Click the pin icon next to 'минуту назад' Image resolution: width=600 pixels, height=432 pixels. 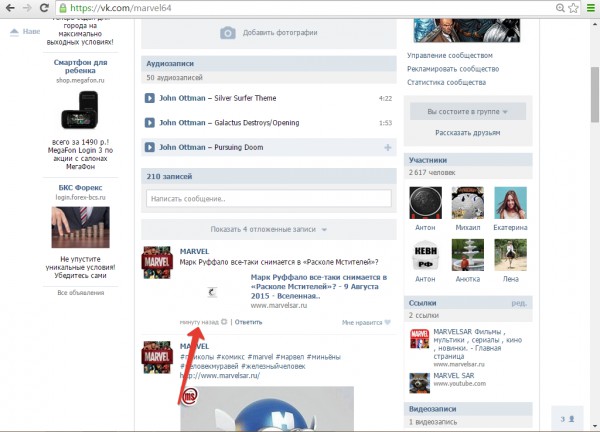[224, 322]
